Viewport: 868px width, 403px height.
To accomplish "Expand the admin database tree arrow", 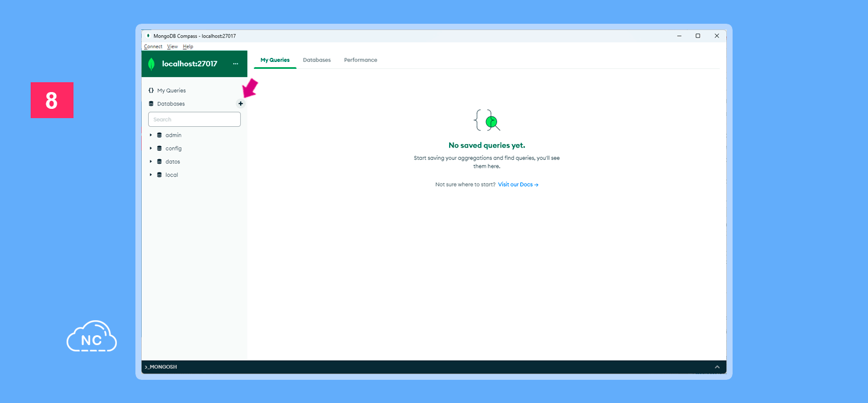I will click(x=151, y=135).
